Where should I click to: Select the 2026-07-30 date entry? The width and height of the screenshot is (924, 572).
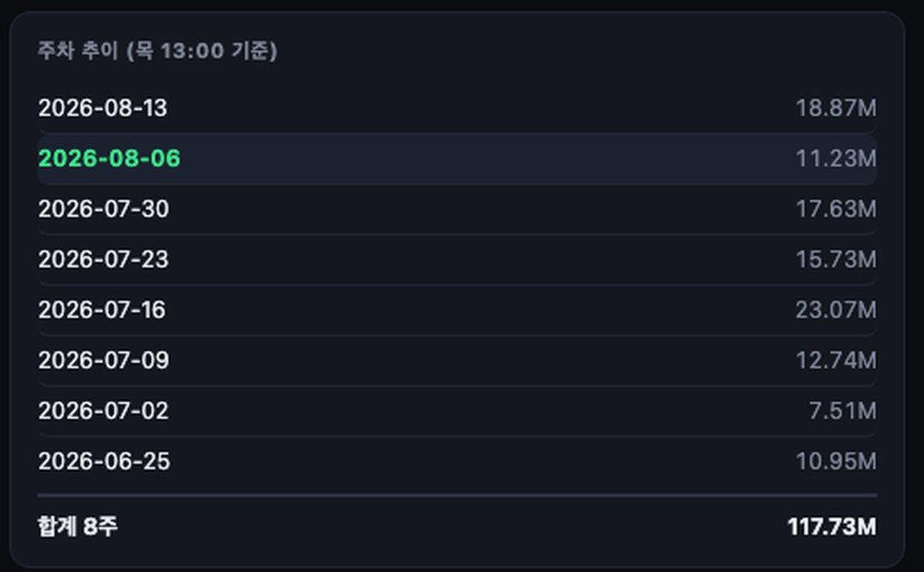[103, 209]
